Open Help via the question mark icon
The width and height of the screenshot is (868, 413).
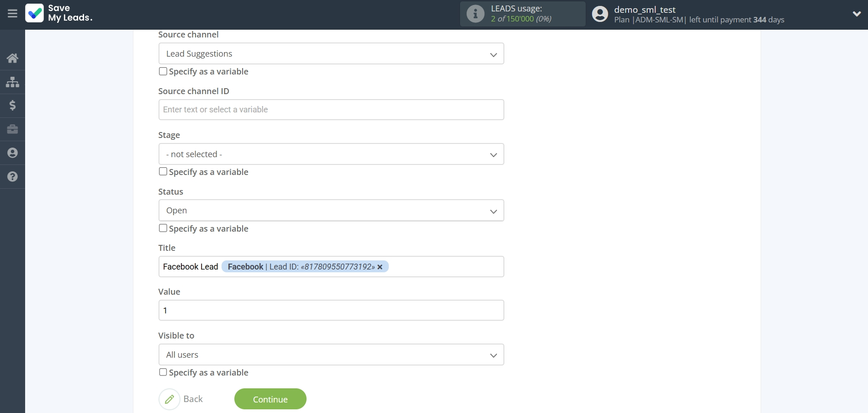tap(12, 177)
